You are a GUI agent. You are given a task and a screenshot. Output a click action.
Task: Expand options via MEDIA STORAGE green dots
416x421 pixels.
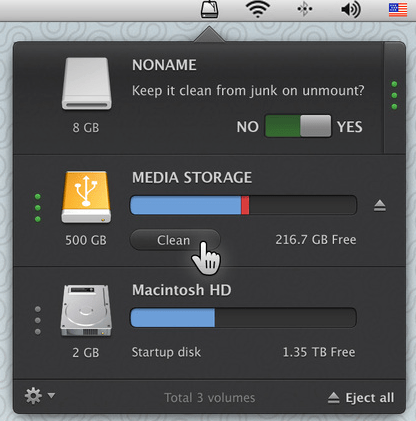click(x=38, y=208)
